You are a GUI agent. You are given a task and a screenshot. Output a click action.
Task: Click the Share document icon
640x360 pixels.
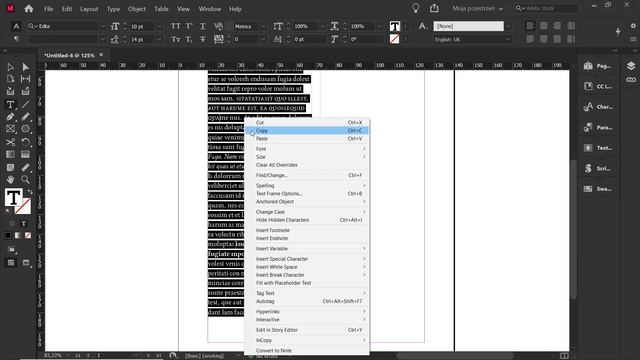434,8
